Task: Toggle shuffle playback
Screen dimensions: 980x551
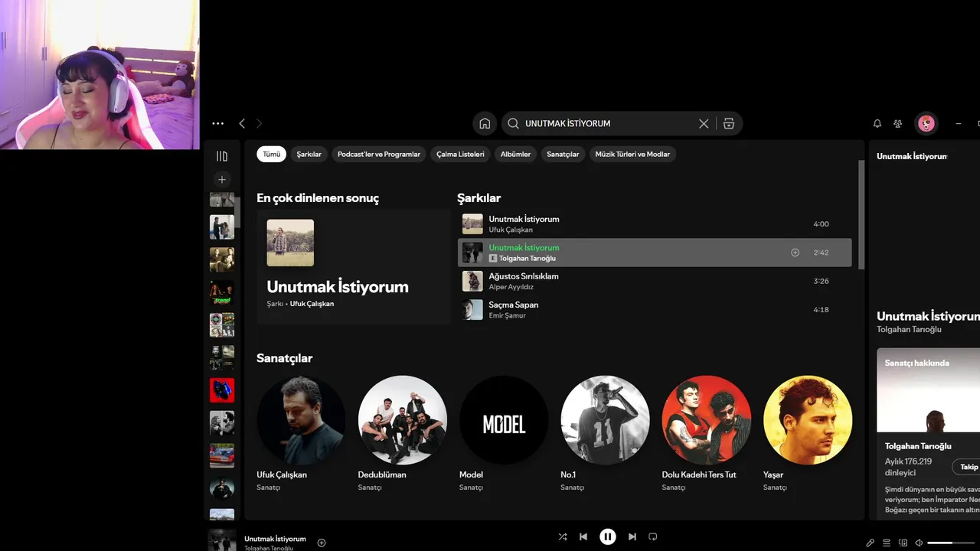Action: pyautogui.click(x=563, y=536)
